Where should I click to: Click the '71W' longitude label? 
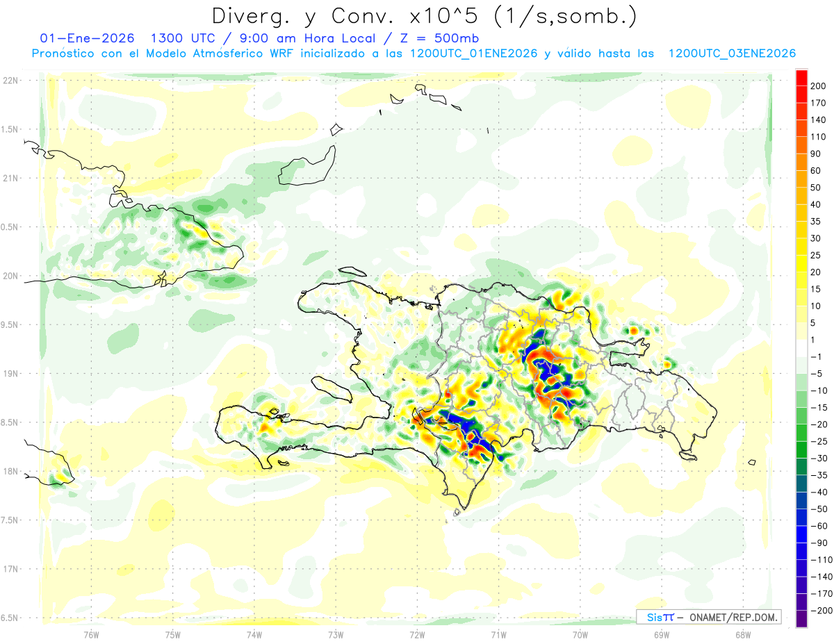click(498, 634)
